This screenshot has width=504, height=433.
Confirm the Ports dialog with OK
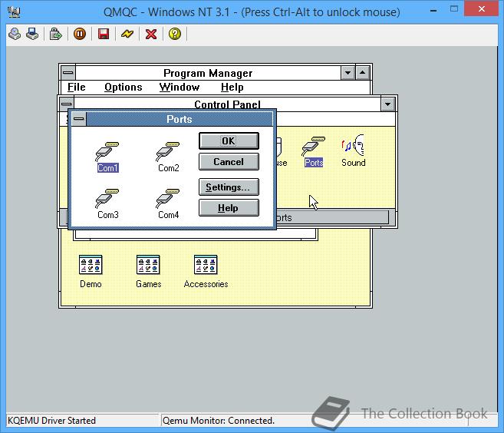click(x=229, y=141)
